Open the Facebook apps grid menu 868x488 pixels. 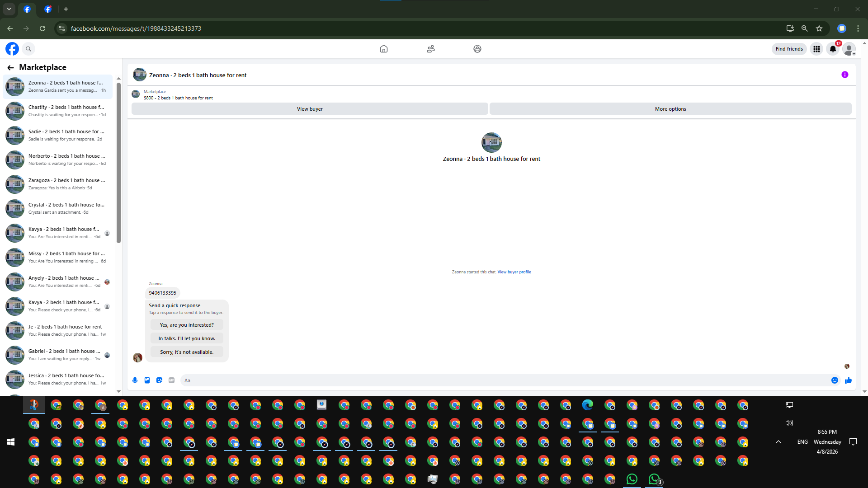(x=816, y=49)
